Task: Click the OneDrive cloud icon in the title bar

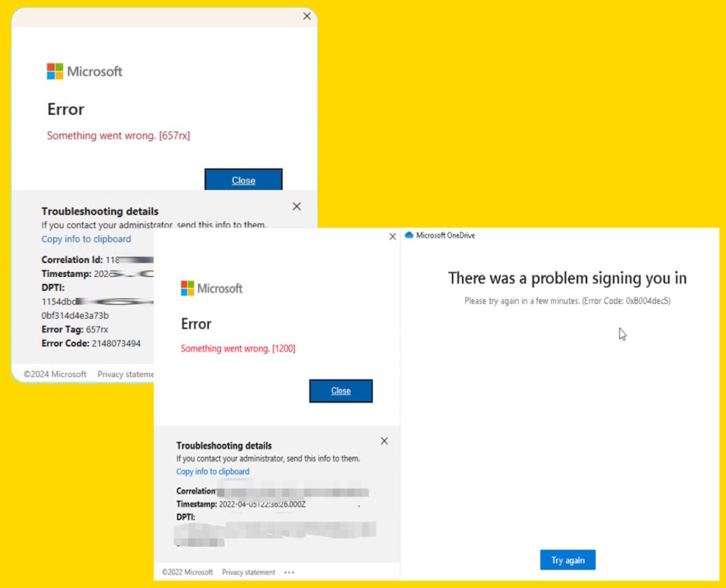Action: [410, 234]
